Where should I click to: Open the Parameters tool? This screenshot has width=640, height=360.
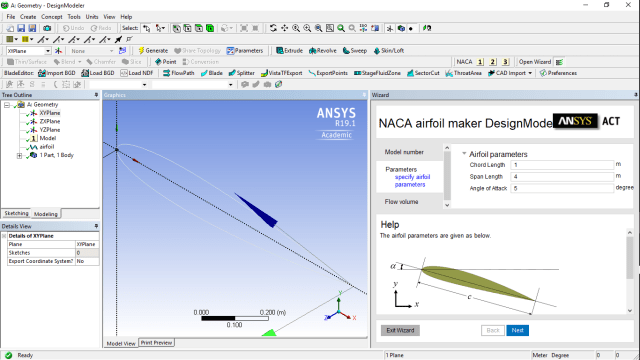[245, 51]
